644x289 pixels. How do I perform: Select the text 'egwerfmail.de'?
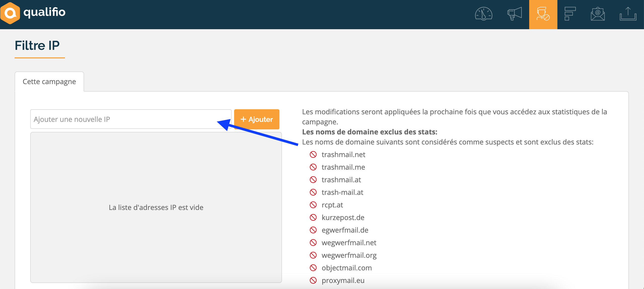pos(345,230)
